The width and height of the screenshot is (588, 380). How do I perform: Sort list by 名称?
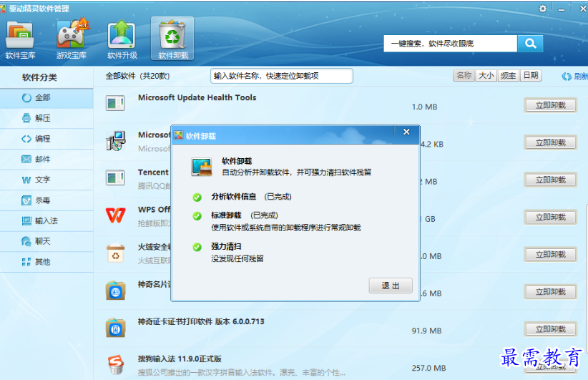click(464, 75)
